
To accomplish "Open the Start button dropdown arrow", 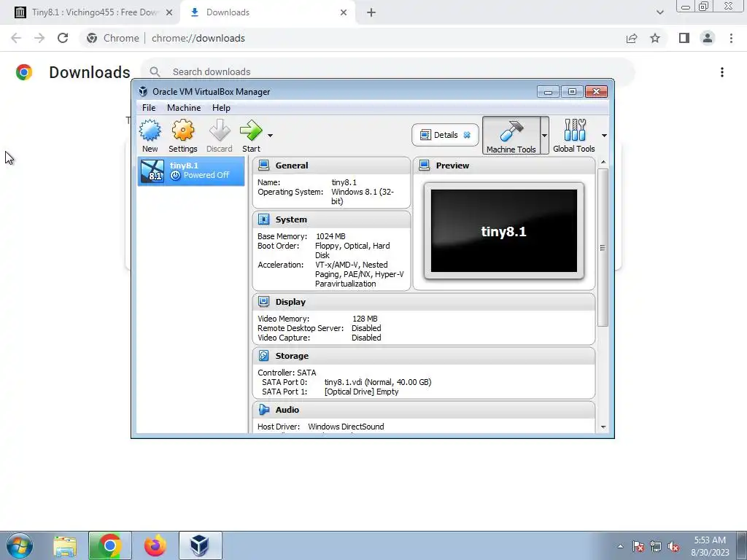I will point(270,136).
